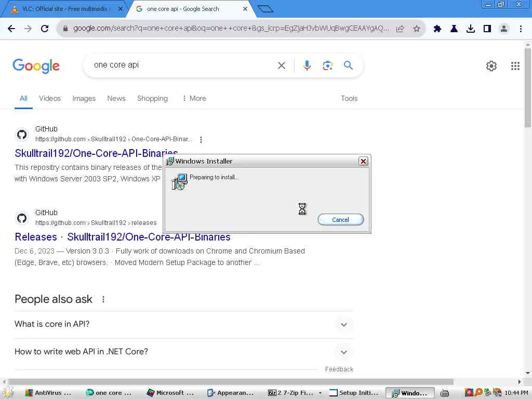Go to the Google logo homepage

pos(36,66)
